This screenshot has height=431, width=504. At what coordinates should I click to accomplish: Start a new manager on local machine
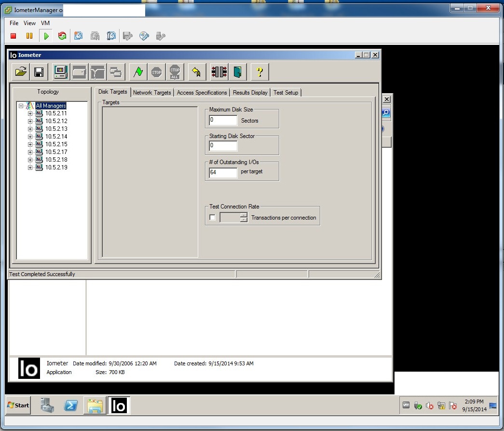59,71
